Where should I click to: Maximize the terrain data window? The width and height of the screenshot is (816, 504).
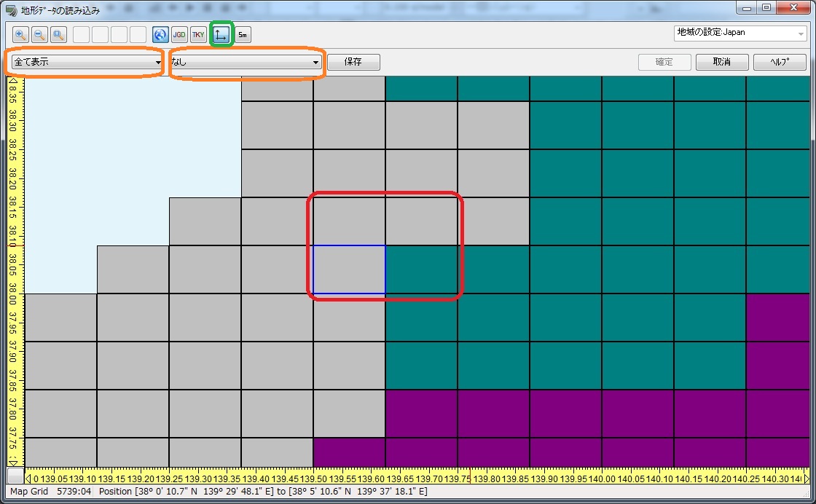766,8
